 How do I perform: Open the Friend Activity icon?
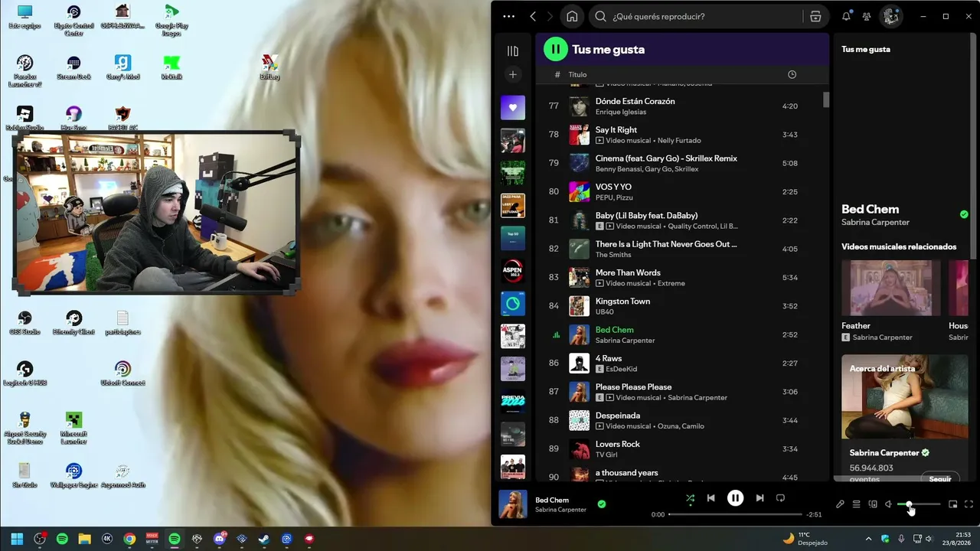point(867,16)
